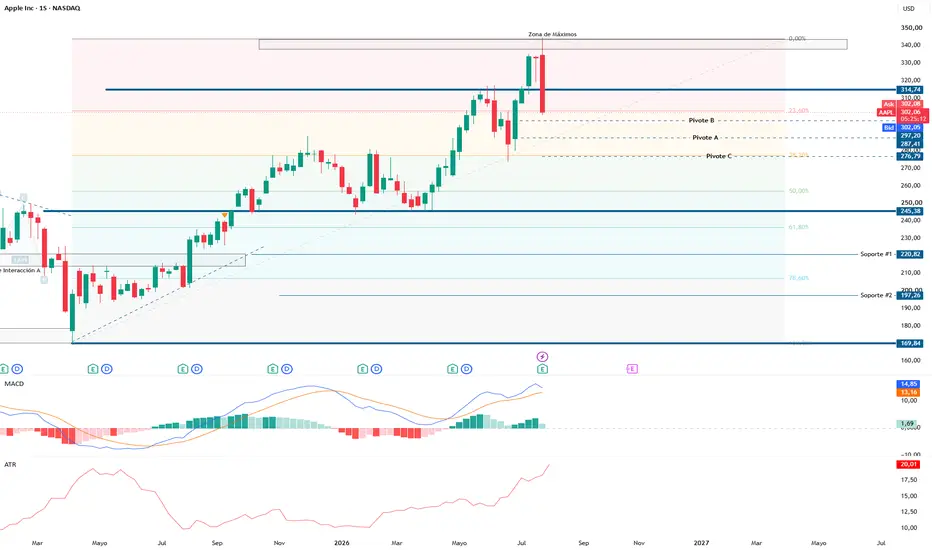Select the Zona de Máximos label
Image resolution: width=932 pixels, height=550 pixels.
[552, 34]
